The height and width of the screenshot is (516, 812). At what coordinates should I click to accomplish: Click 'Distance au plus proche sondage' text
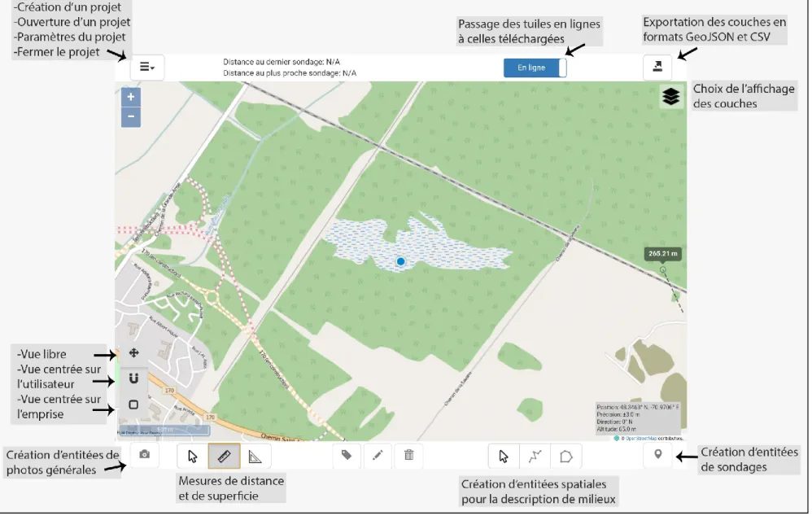pos(290,73)
